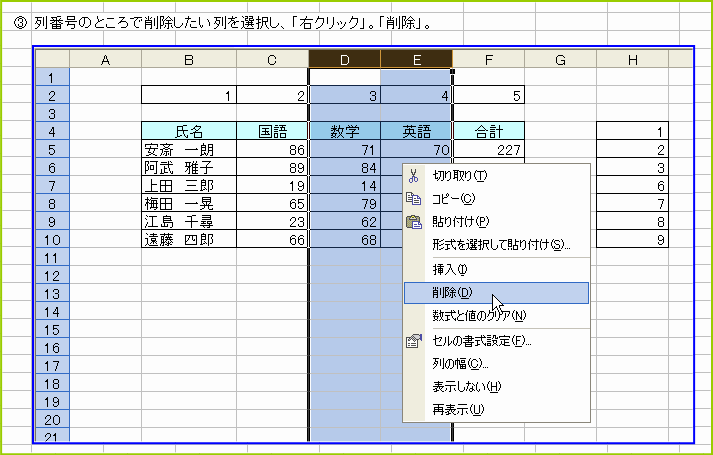Click the clipboard paste icon beside 貼り付け

[x=413, y=222]
